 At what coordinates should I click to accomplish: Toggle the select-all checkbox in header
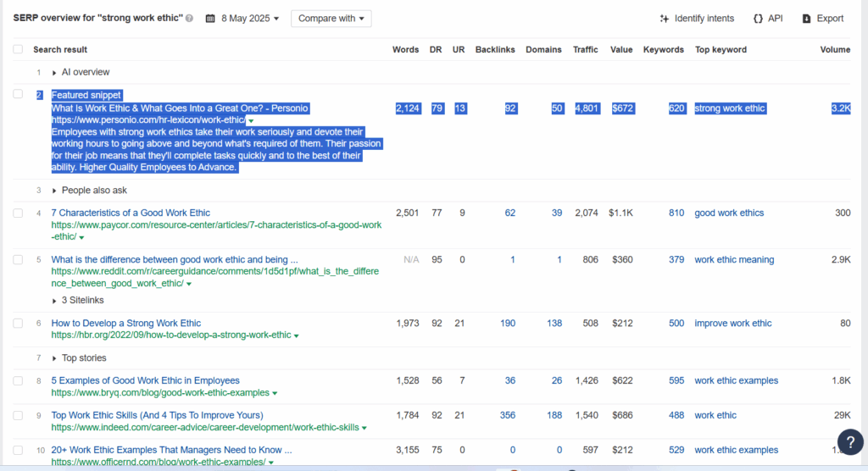tap(19, 49)
